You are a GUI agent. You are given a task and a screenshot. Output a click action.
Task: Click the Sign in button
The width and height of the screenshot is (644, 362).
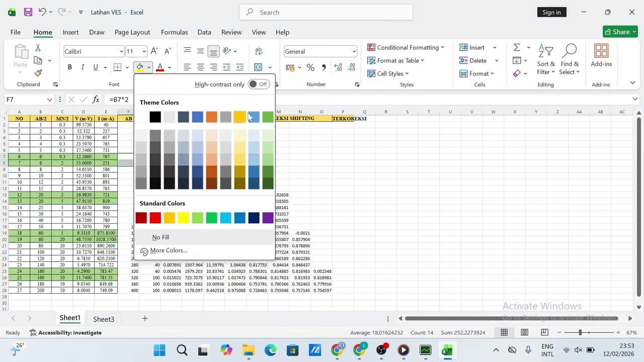tap(551, 12)
